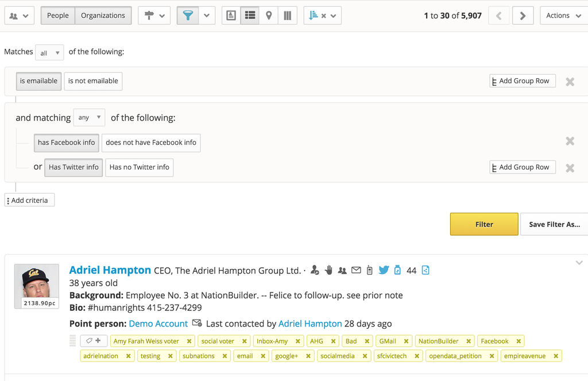
Task: Click the blue jar icon next to 44
Action: click(x=397, y=270)
